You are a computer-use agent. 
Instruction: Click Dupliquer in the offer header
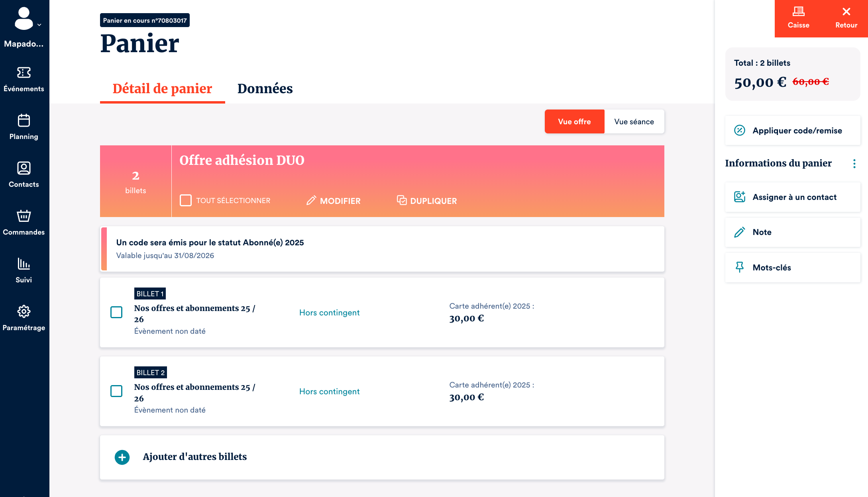(427, 201)
